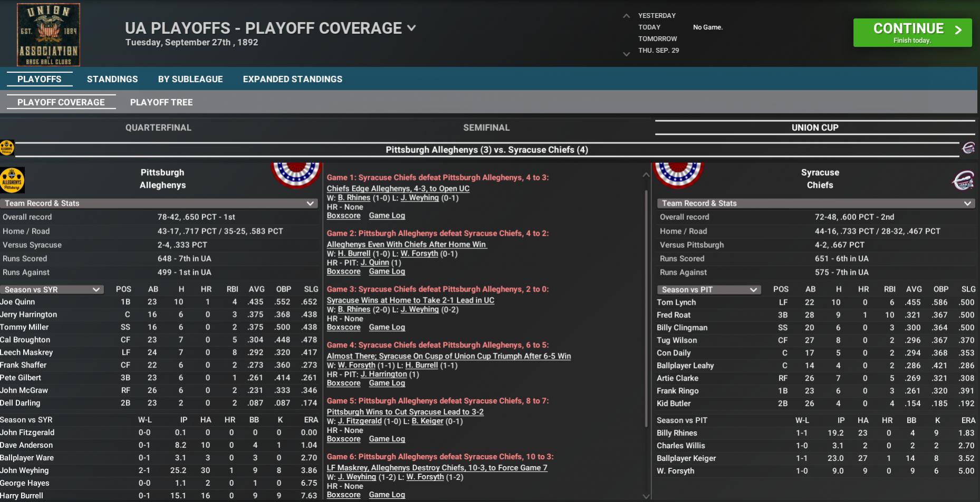Open the UA Playoffs coverage title dropdown
The height and width of the screenshot is (502, 980).
411,28
